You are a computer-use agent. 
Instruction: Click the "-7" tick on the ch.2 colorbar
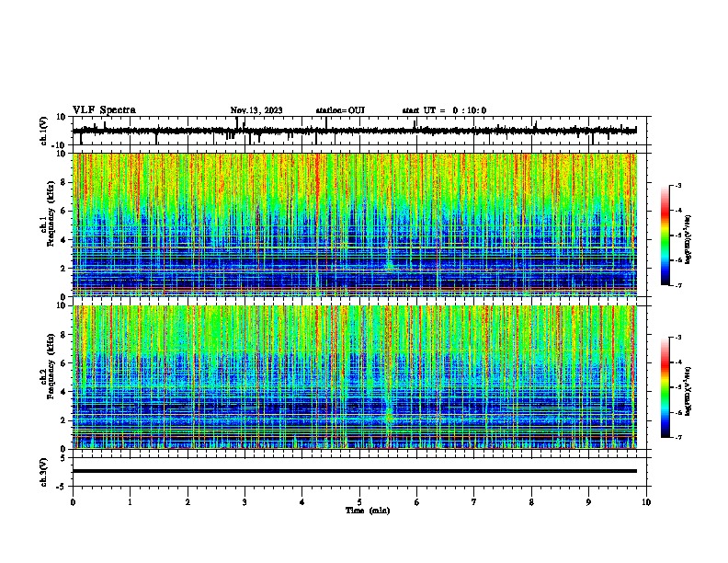click(x=678, y=438)
